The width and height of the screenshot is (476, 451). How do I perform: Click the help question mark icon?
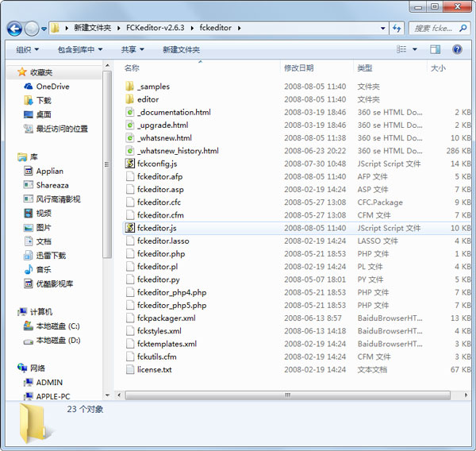(x=457, y=49)
